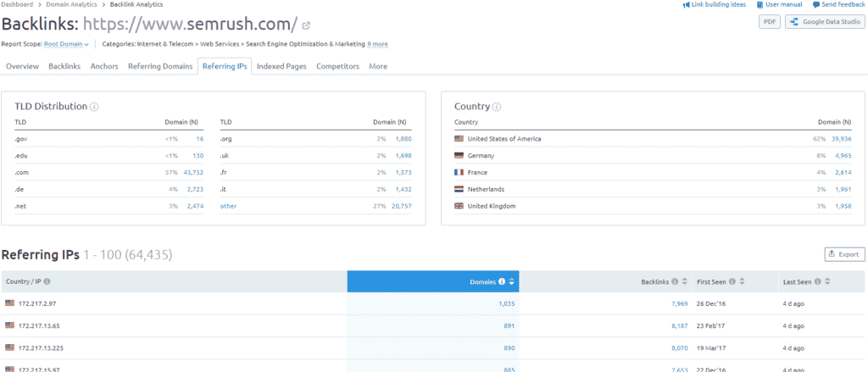
Task: Click info icon in First Seen column header
Action: (732, 282)
